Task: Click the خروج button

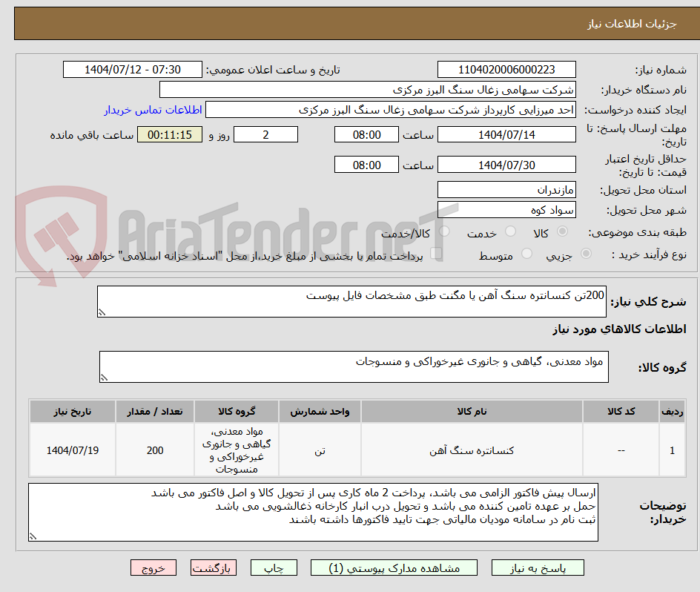Action: (153, 568)
